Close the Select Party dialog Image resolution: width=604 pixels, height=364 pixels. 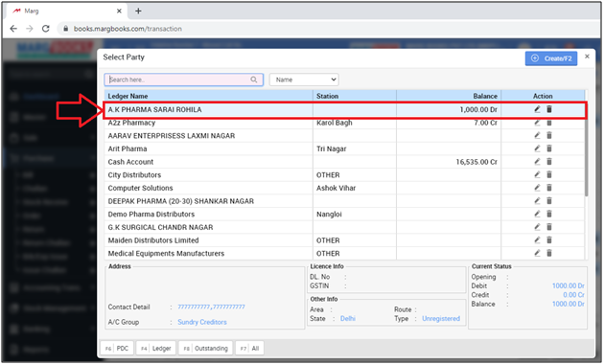pyautogui.click(x=587, y=57)
